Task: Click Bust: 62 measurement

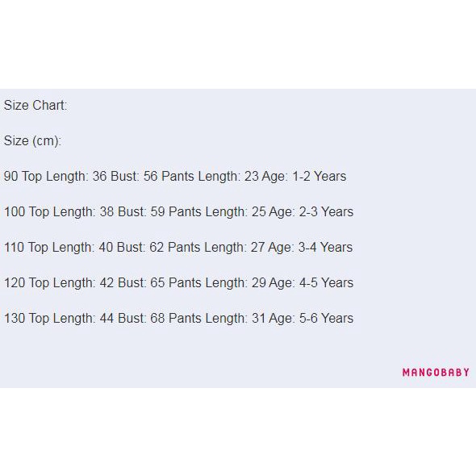Action: tap(140, 248)
